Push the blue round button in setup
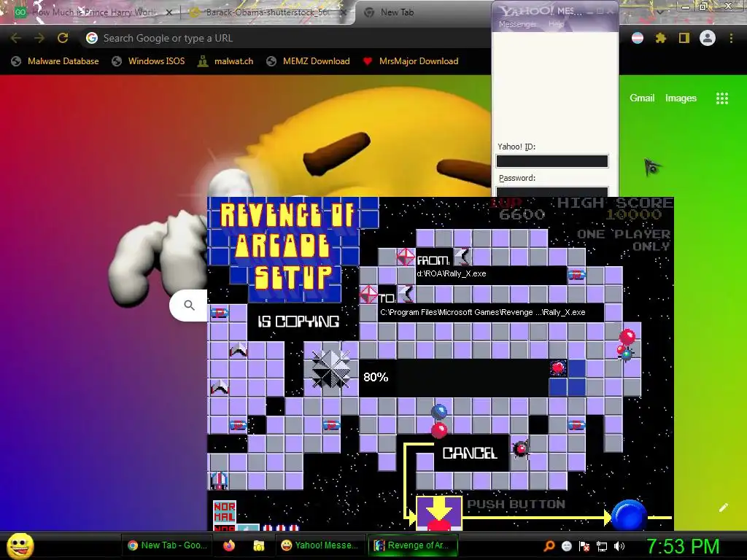This screenshot has height=560, width=747. click(629, 516)
